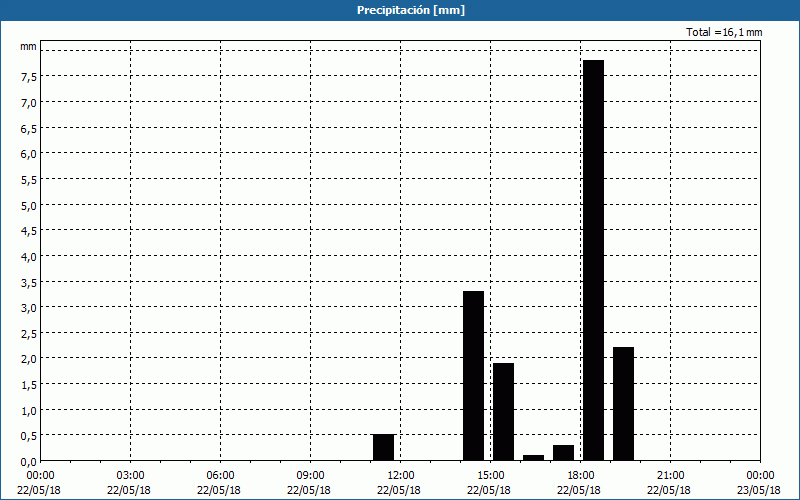Viewport: 800px width, 500px height.
Task: Click the Total =16,1 mm label
Action: click(x=724, y=32)
